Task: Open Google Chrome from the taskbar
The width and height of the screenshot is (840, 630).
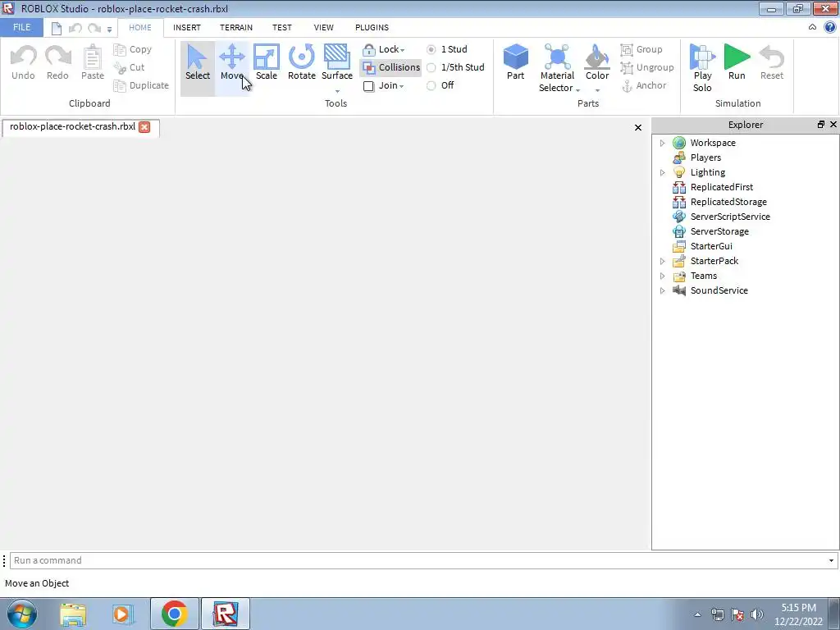Action: [x=174, y=614]
